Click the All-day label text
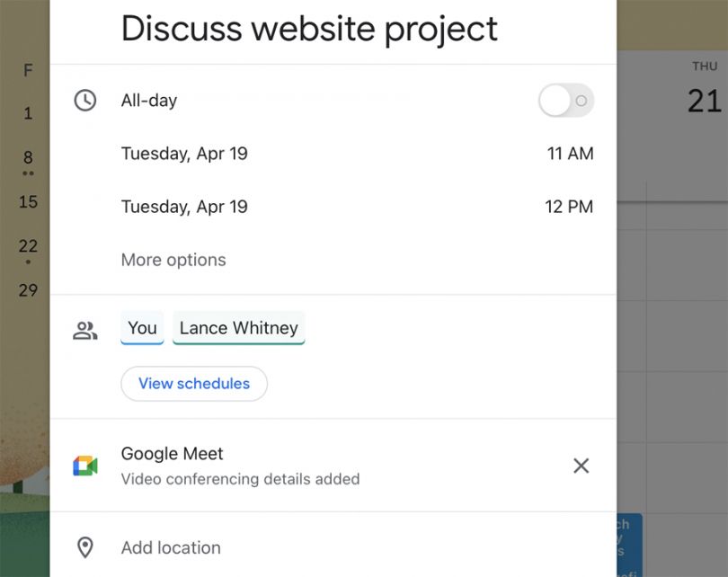 click(149, 101)
